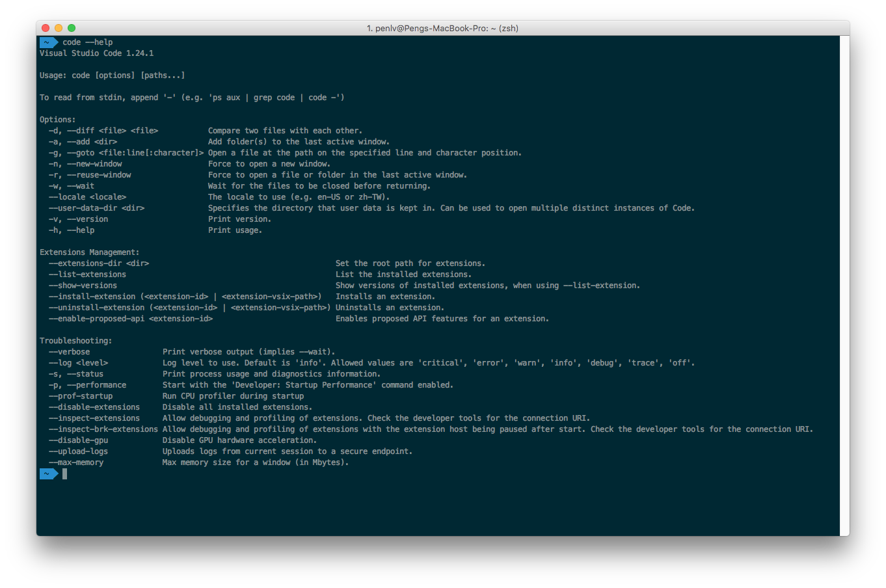This screenshot has width=886, height=588.
Task: Click the '-a, --add <dir>' option
Action: [x=83, y=142]
